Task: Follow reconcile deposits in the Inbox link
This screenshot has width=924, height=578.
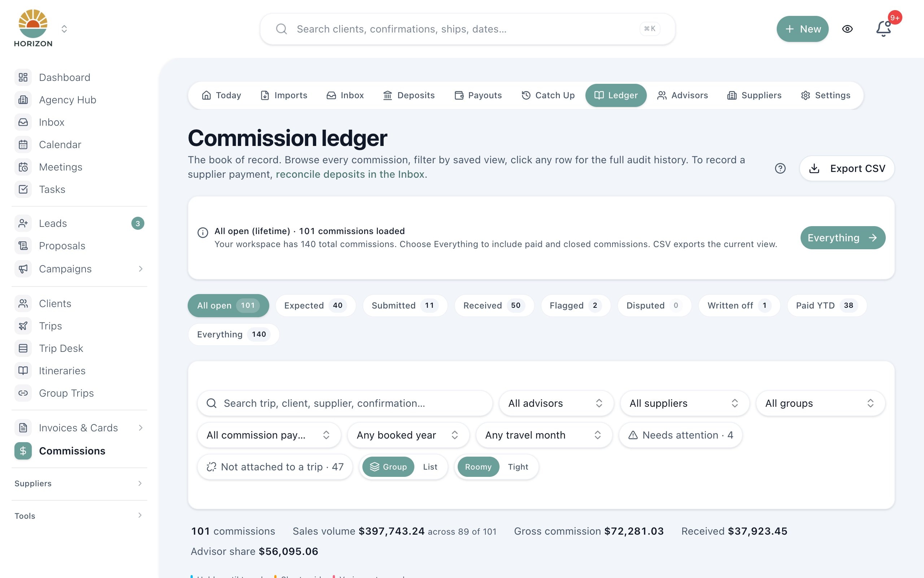Action: (x=350, y=174)
